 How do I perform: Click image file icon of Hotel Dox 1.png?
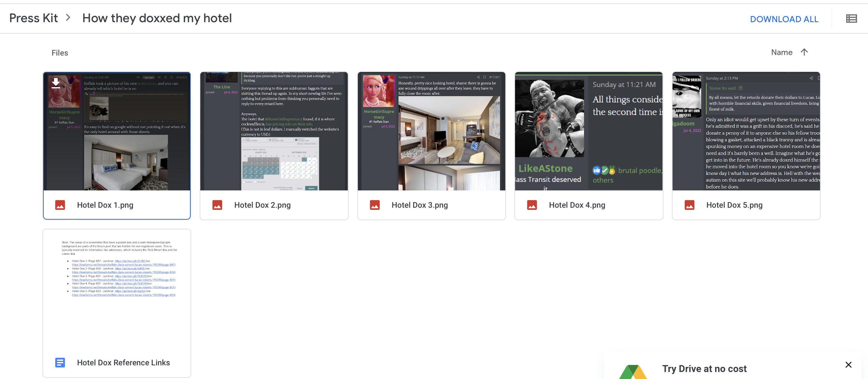[60, 205]
